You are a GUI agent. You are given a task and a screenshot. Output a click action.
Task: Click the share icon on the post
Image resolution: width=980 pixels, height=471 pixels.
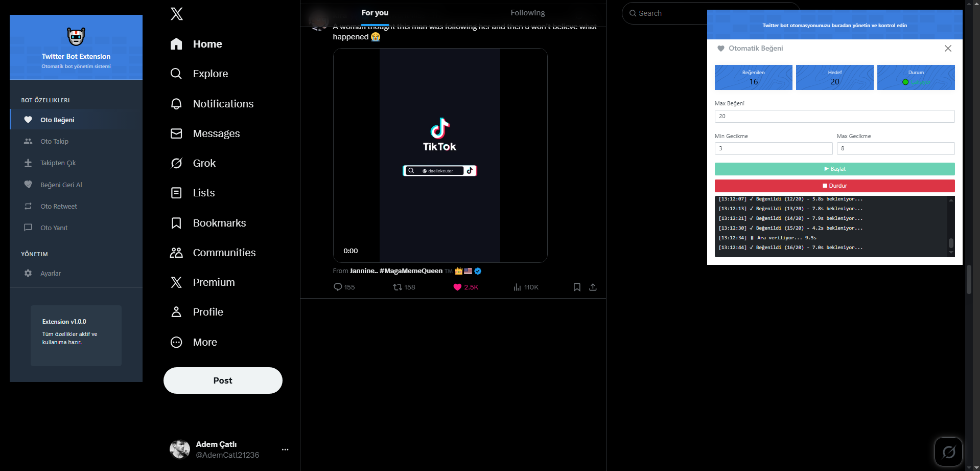(593, 287)
